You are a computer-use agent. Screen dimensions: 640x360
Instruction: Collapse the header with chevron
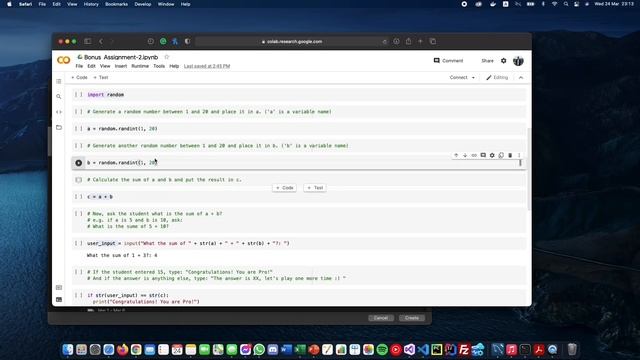tap(521, 78)
